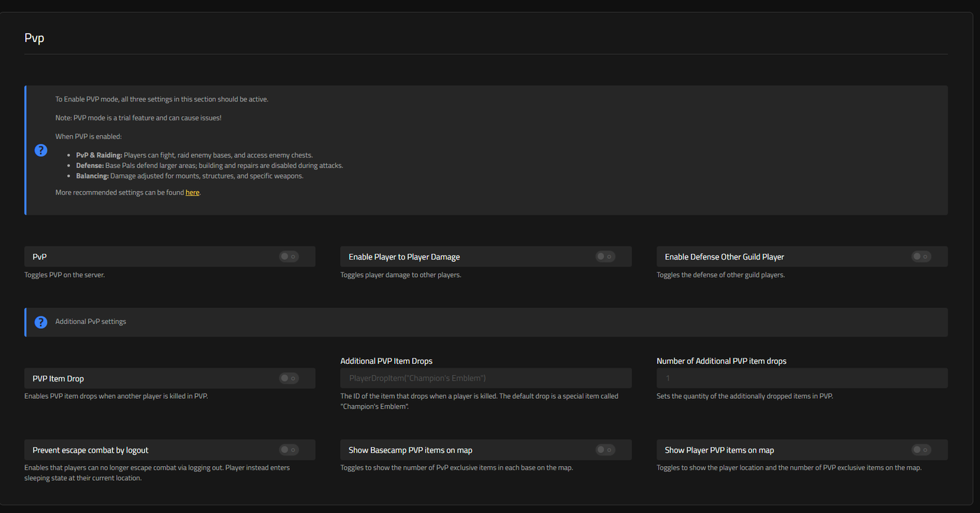Toggle Prevent escape combat by logout
The height and width of the screenshot is (513, 980).
coord(289,450)
